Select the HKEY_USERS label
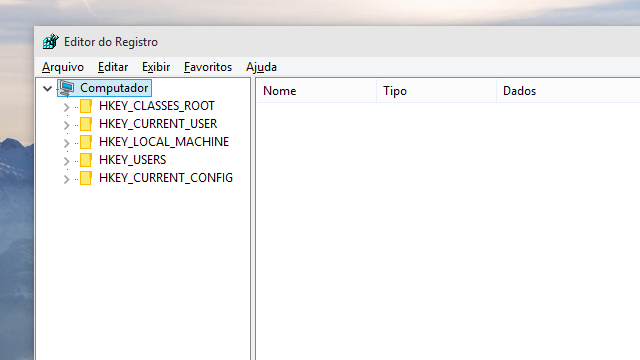640x360 pixels. (x=133, y=160)
